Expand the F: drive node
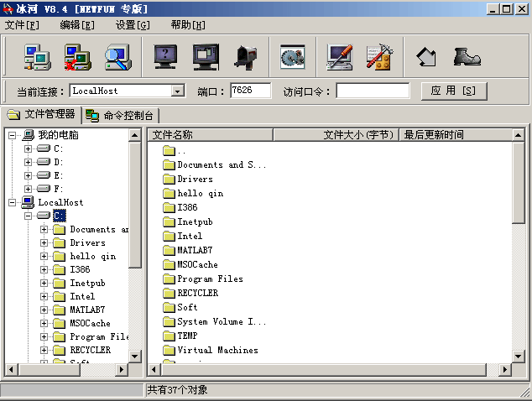This screenshot has height=401, width=532. click(29, 189)
